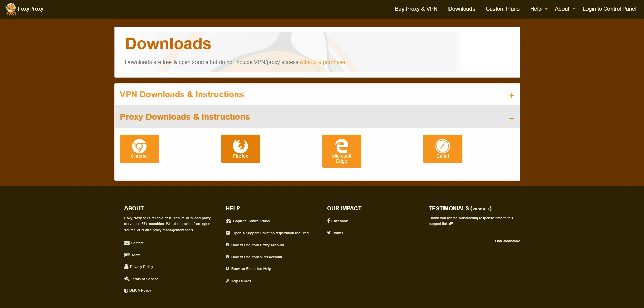
Task: Click the question icon beside Browser Extension Help
Action: click(x=227, y=269)
